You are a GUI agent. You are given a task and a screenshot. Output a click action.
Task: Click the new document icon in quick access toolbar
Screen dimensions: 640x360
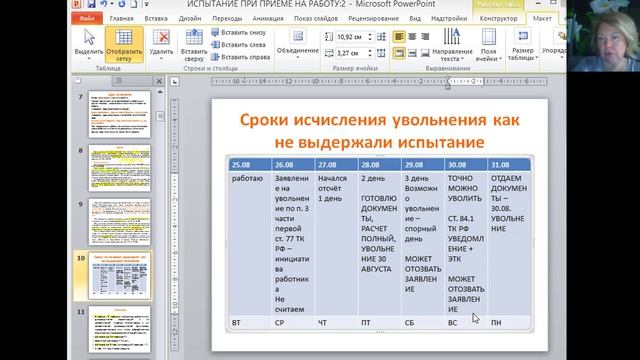click(133, 4)
